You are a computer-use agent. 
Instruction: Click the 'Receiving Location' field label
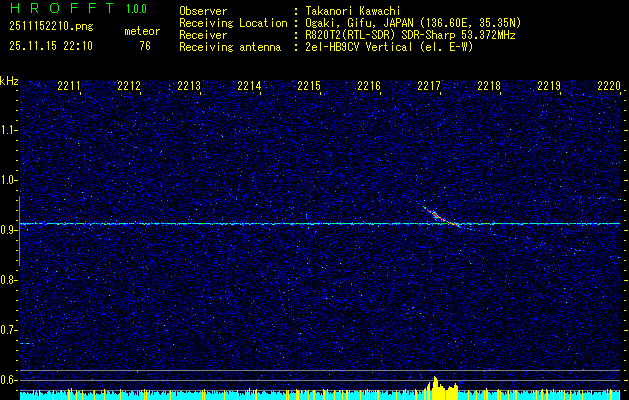pyautogui.click(x=233, y=23)
